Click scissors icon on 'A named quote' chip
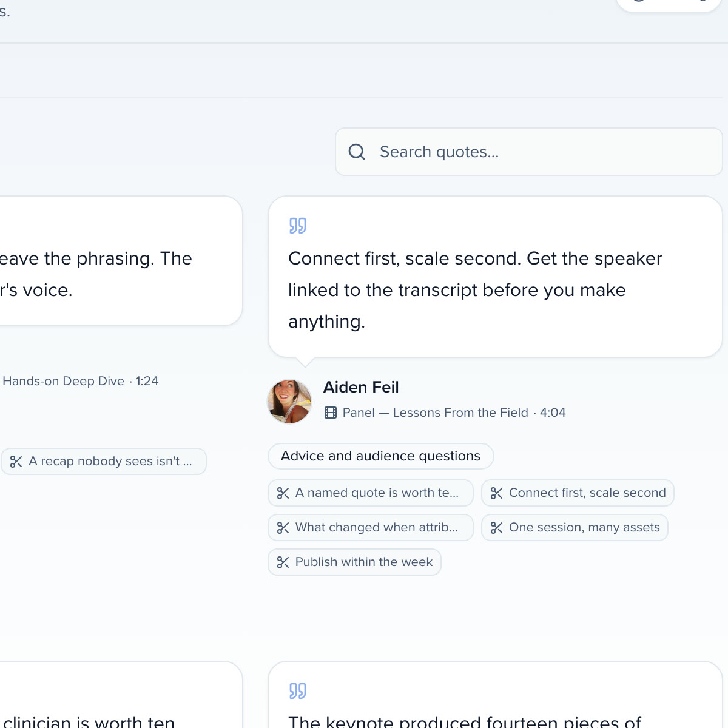The height and width of the screenshot is (728, 728). pyautogui.click(x=283, y=493)
